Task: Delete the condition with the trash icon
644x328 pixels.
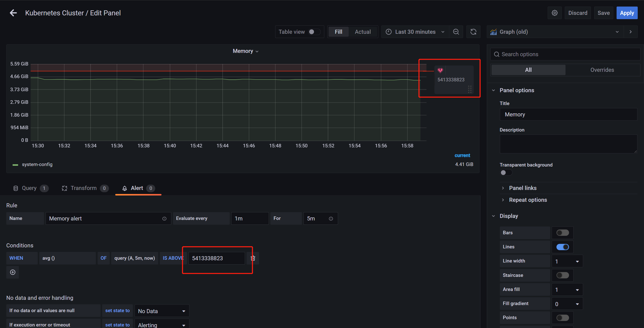Action: [x=253, y=258]
